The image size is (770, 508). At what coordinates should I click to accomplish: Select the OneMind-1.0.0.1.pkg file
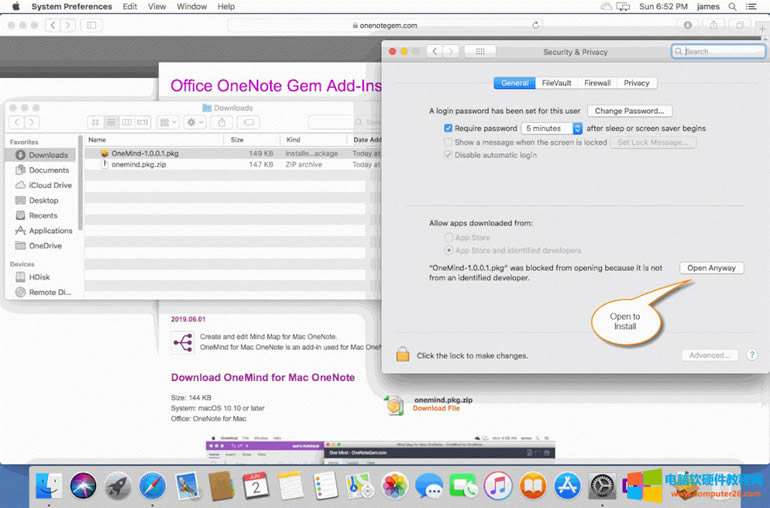(145, 153)
